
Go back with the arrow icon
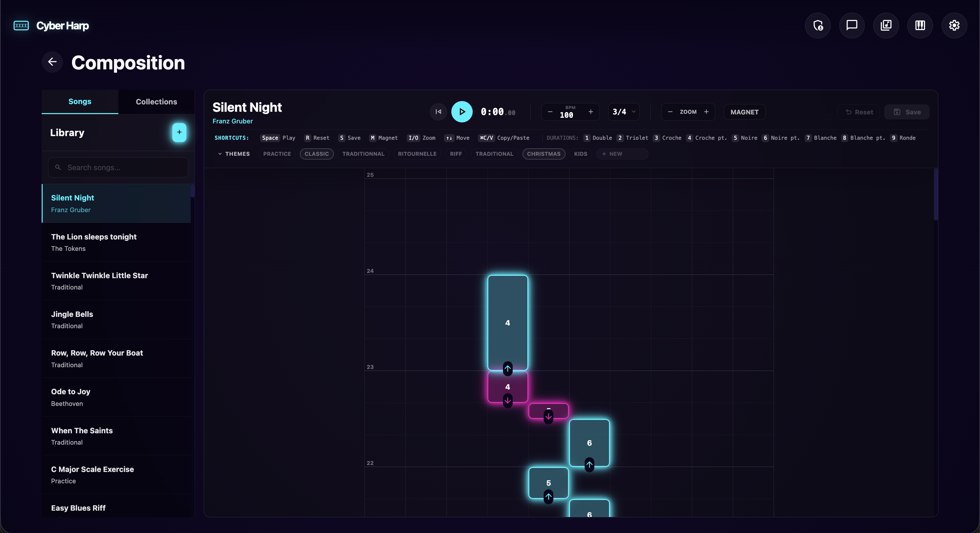tap(52, 62)
